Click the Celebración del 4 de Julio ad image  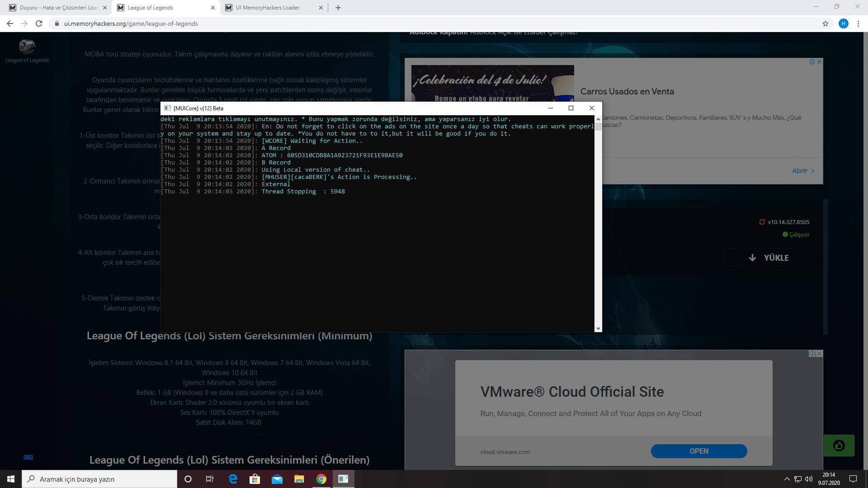tap(492, 83)
